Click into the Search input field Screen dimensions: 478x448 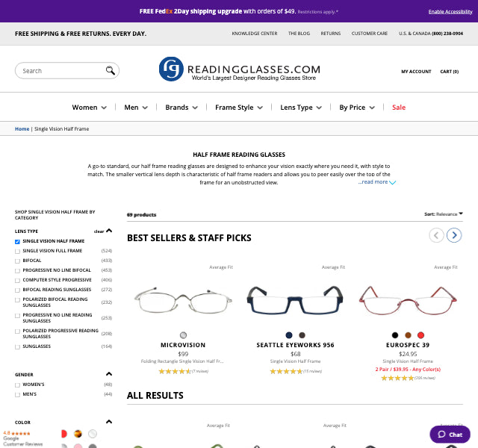click(x=61, y=71)
